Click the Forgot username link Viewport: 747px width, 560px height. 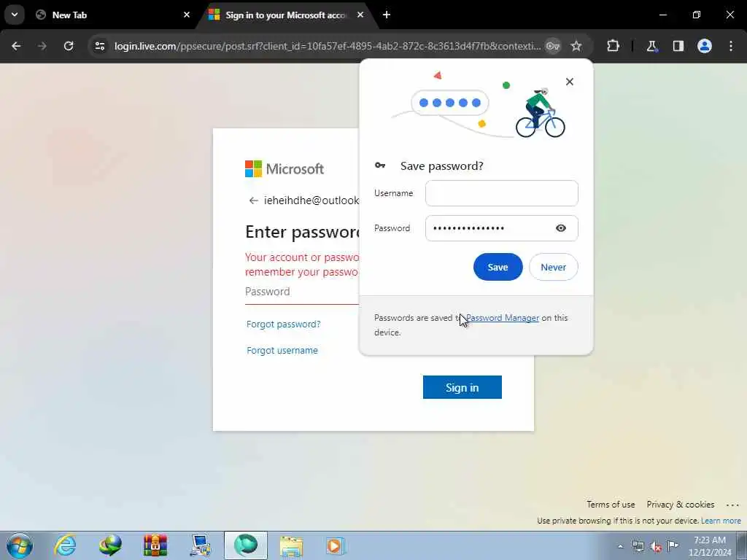pyautogui.click(x=282, y=351)
